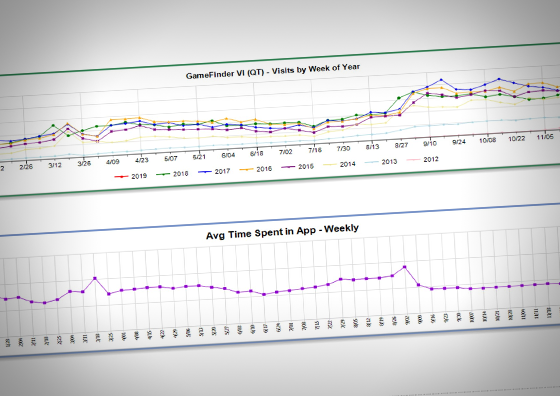
Task: Click the 3/26 x-axis label
Action: 84,163
